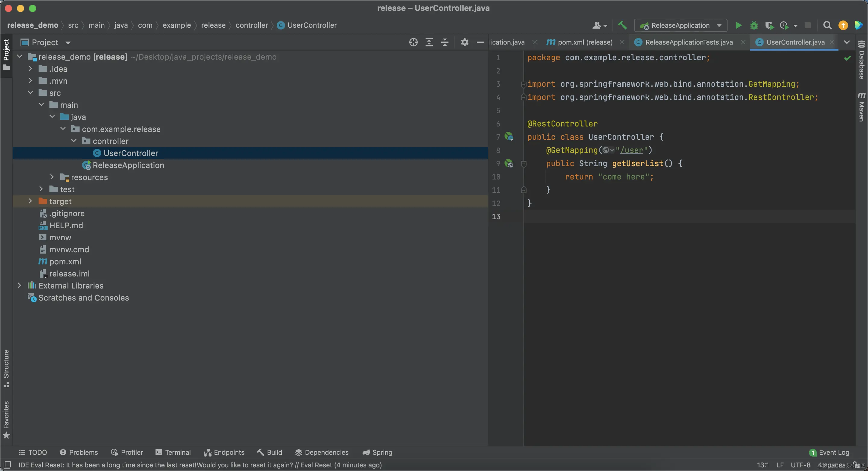Click gutter bean icon at line 7
868x471 pixels.
[x=509, y=137]
